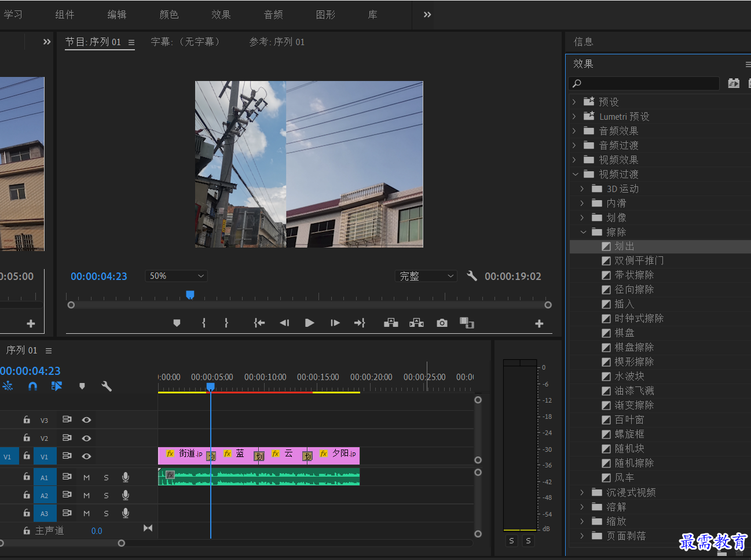Toggle sync lock on V2 track

[x=67, y=438]
